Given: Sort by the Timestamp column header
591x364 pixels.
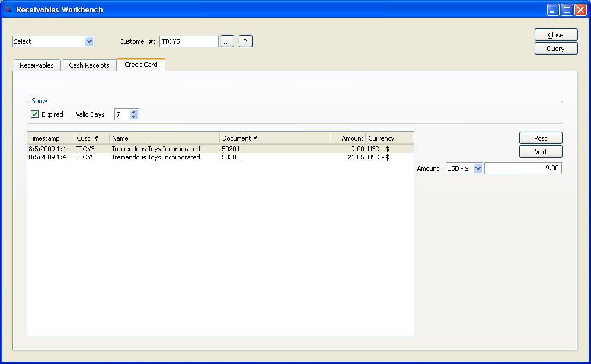Looking at the screenshot, I should [x=50, y=138].
